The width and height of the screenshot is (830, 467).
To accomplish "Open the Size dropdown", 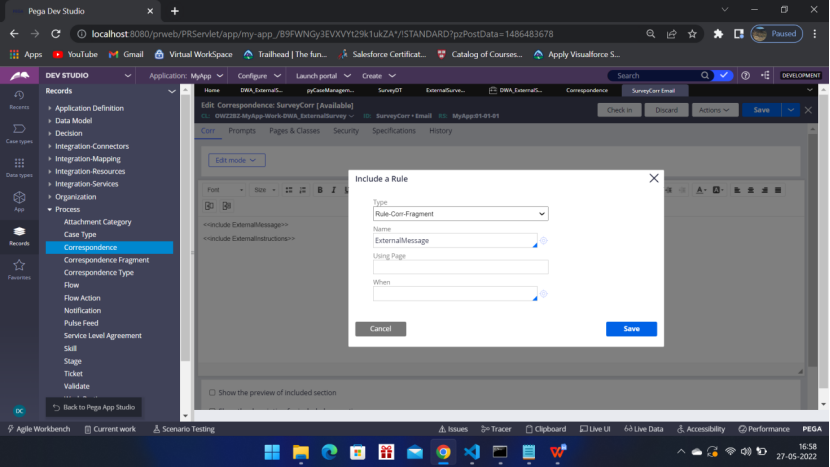I will pos(265,190).
